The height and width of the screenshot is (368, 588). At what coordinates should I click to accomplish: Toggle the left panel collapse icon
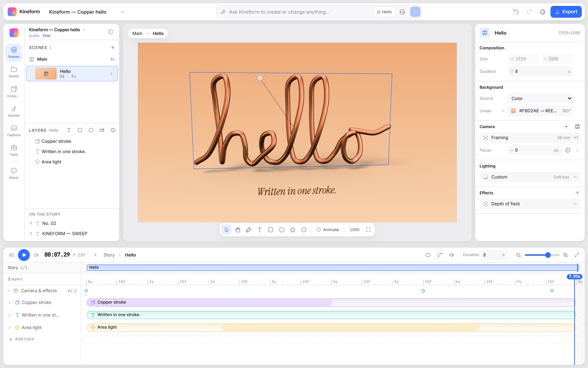(x=111, y=32)
